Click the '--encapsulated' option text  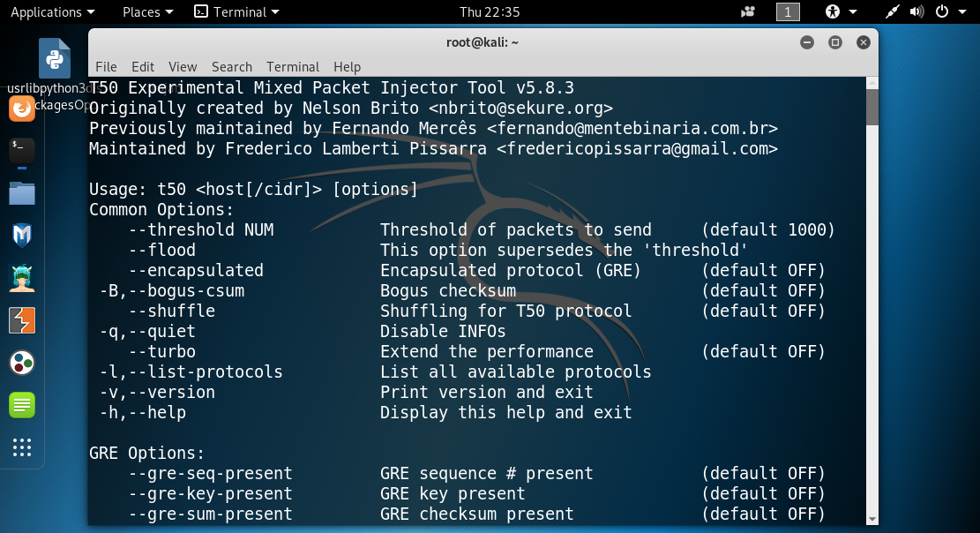[196, 270]
